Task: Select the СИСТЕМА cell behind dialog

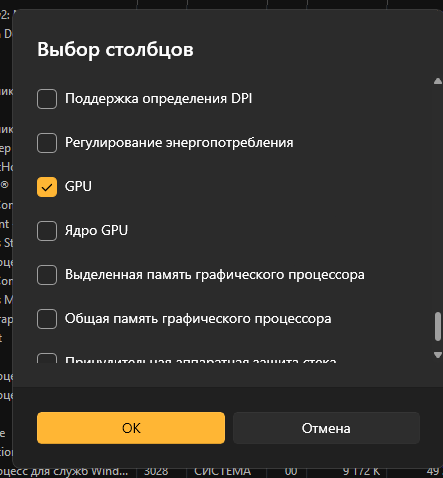Action: tap(222, 471)
